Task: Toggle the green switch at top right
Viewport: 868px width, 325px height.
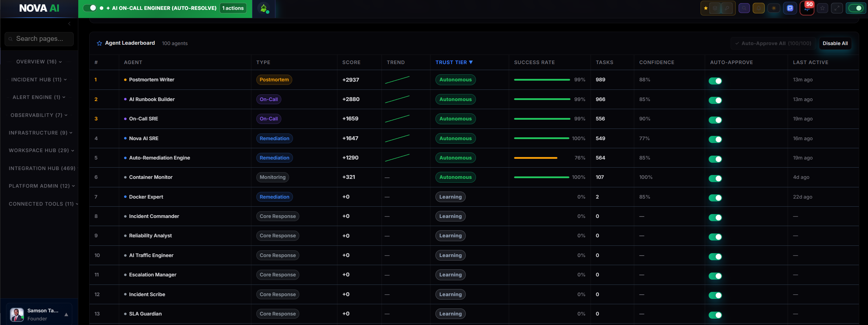Action: click(856, 8)
